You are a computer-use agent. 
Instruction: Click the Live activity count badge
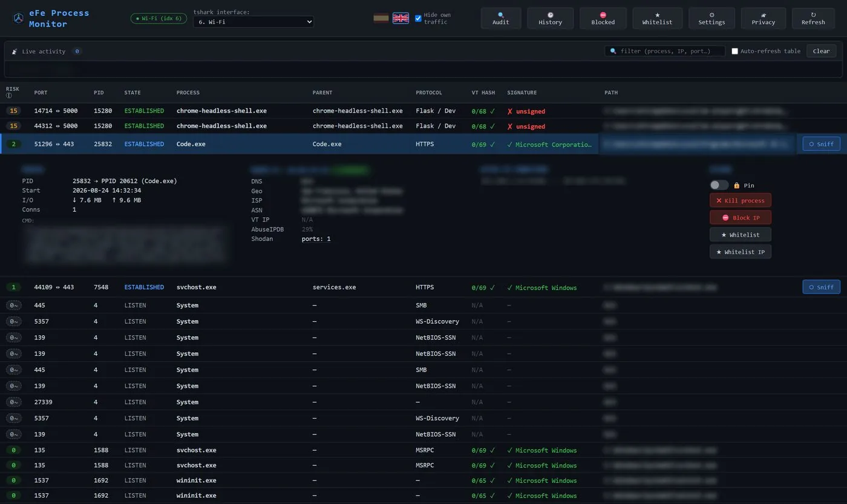coord(77,51)
